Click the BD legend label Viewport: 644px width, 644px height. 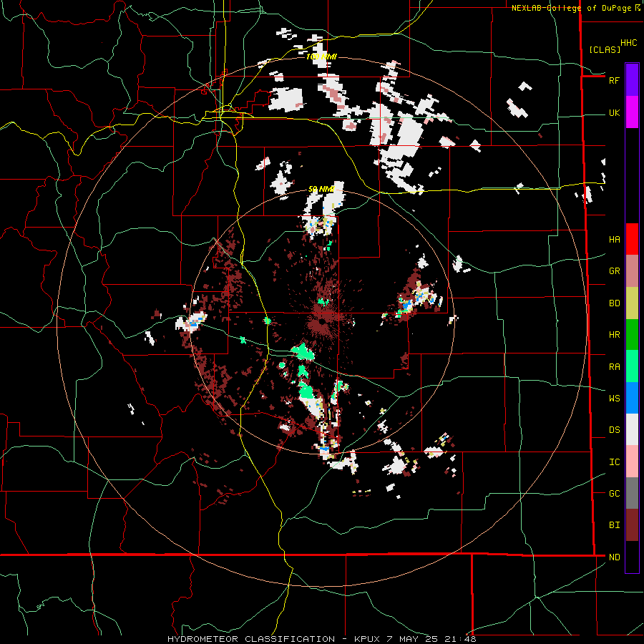(x=614, y=303)
